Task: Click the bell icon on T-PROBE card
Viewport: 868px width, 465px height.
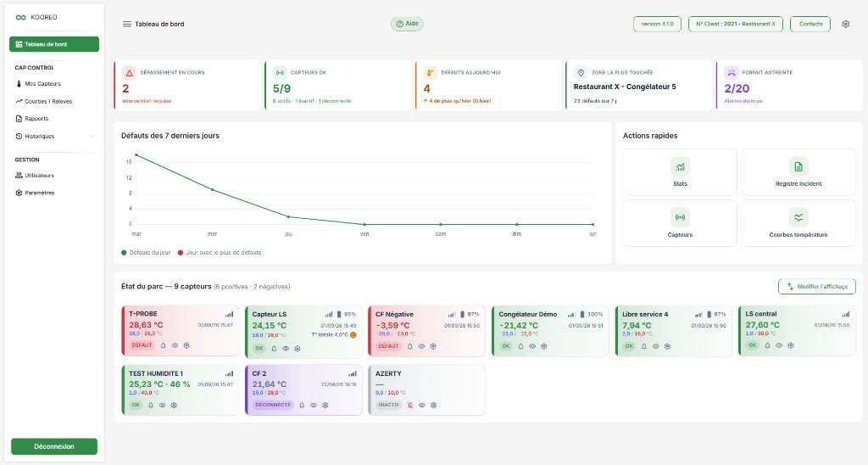Action: [x=164, y=345]
